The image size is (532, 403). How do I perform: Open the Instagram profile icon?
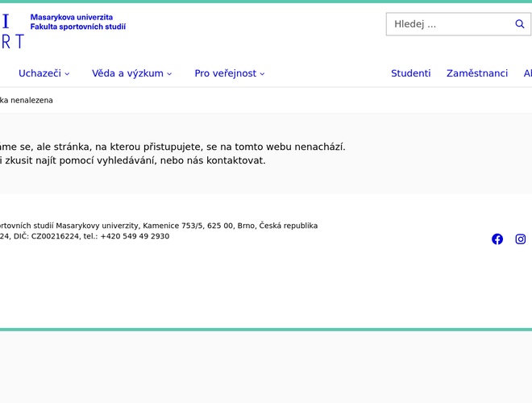pyautogui.click(x=521, y=239)
